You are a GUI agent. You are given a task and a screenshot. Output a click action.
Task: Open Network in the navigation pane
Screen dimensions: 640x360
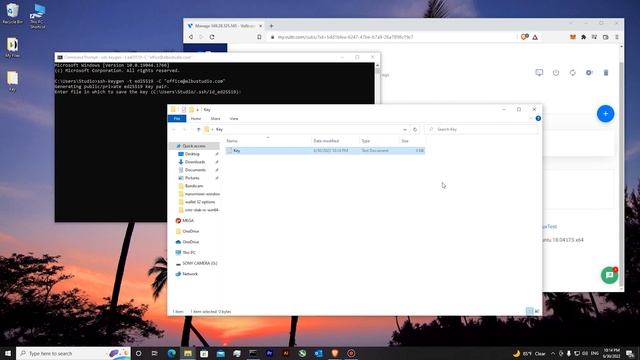point(190,274)
